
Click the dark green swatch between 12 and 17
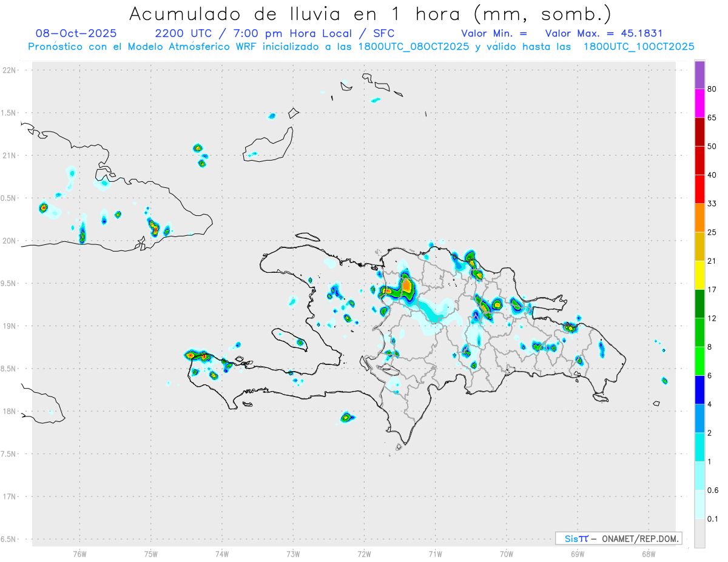click(x=699, y=303)
